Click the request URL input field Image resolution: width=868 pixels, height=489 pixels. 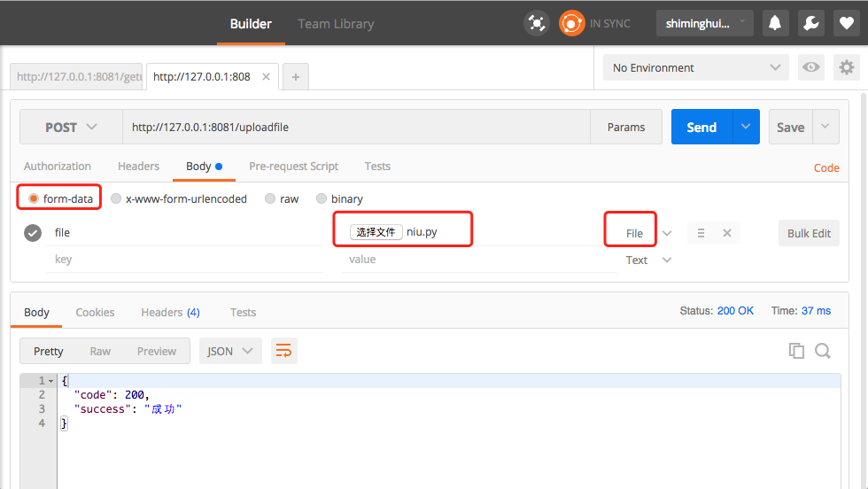(x=356, y=128)
